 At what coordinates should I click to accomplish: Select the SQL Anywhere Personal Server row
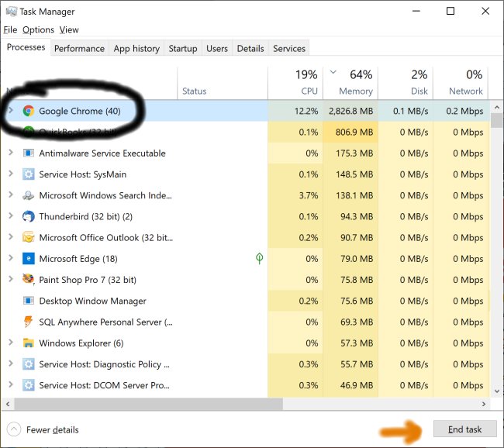pyautogui.click(x=246, y=322)
